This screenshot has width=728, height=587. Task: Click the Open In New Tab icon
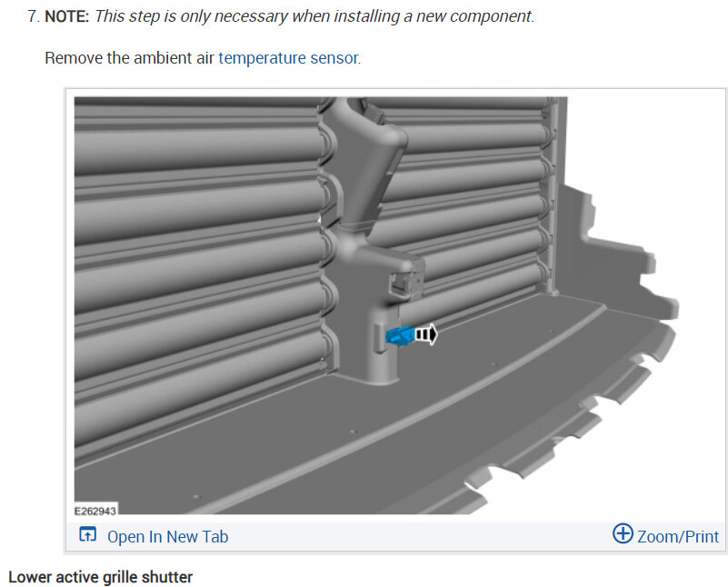pyautogui.click(x=88, y=534)
